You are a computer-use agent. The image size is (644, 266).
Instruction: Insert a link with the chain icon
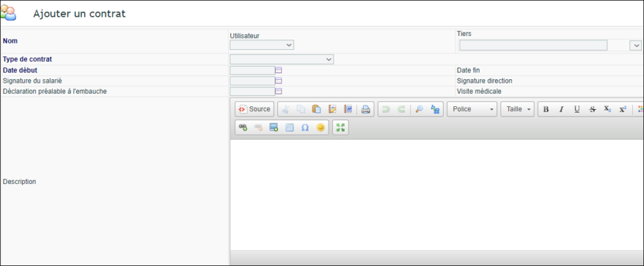point(243,128)
